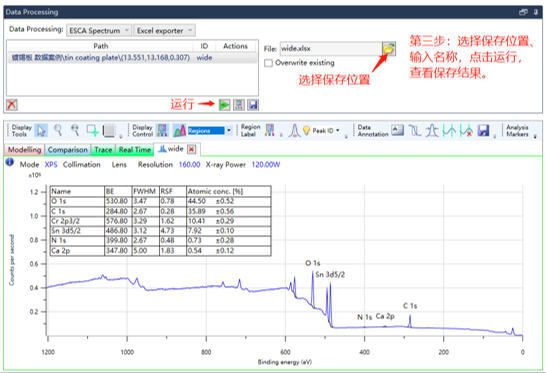
Task: Click the save icon in Data Annotation toolbar
Action: (x=483, y=131)
